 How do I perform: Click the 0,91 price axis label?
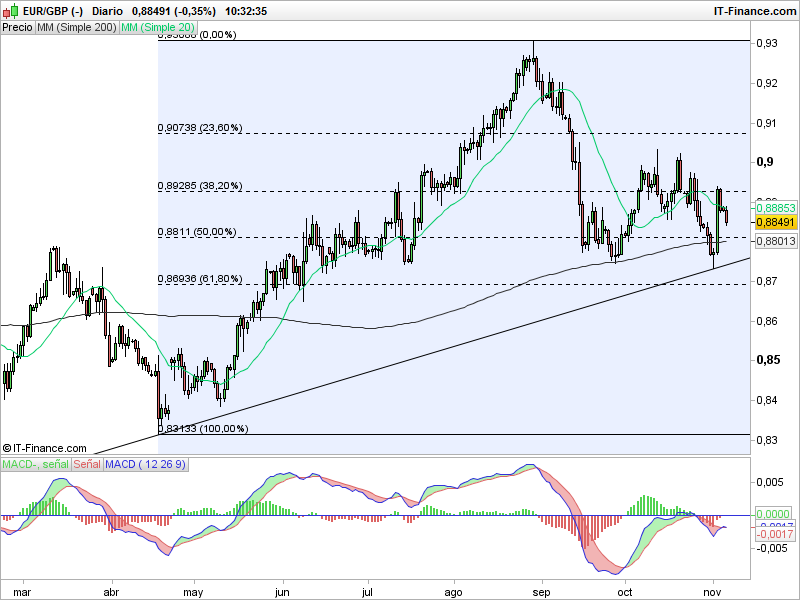click(767, 123)
